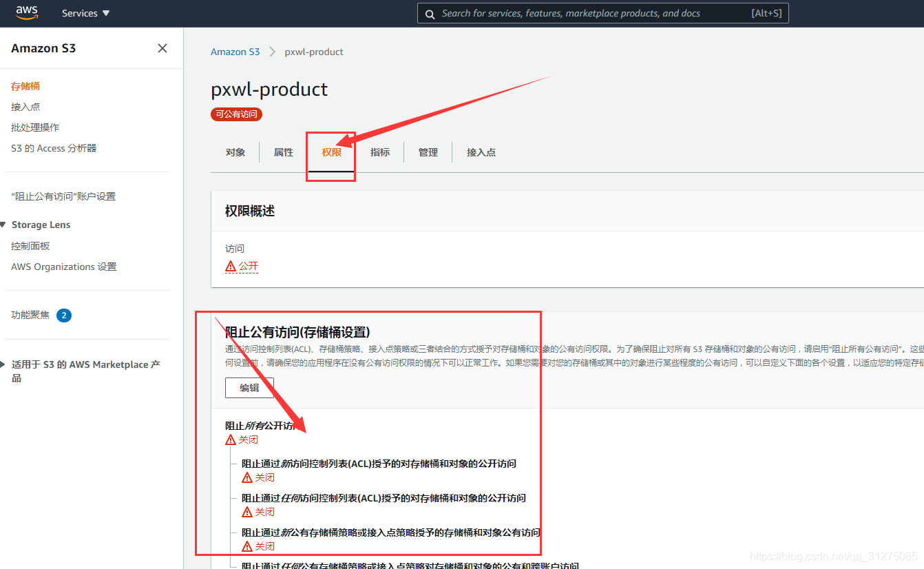The width and height of the screenshot is (924, 569).
Task: Click warning icon under new bucket policy setting
Action: coord(247,546)
